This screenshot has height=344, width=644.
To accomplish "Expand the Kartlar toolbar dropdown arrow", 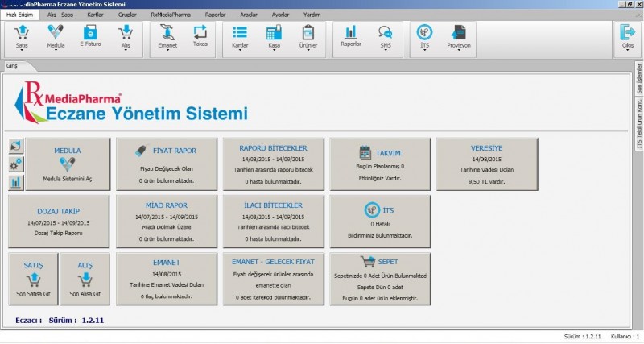I will coord(239,52).
